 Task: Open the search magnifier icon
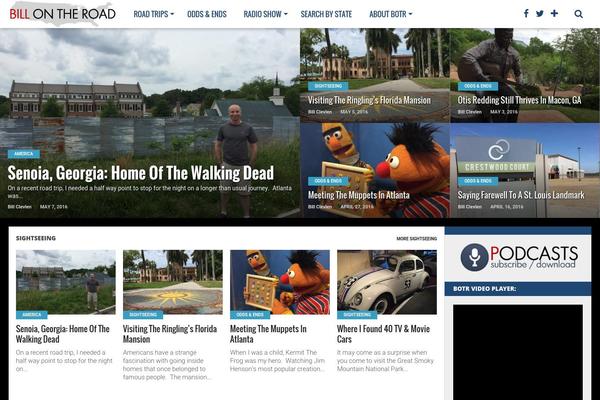[x=579, y=14]
